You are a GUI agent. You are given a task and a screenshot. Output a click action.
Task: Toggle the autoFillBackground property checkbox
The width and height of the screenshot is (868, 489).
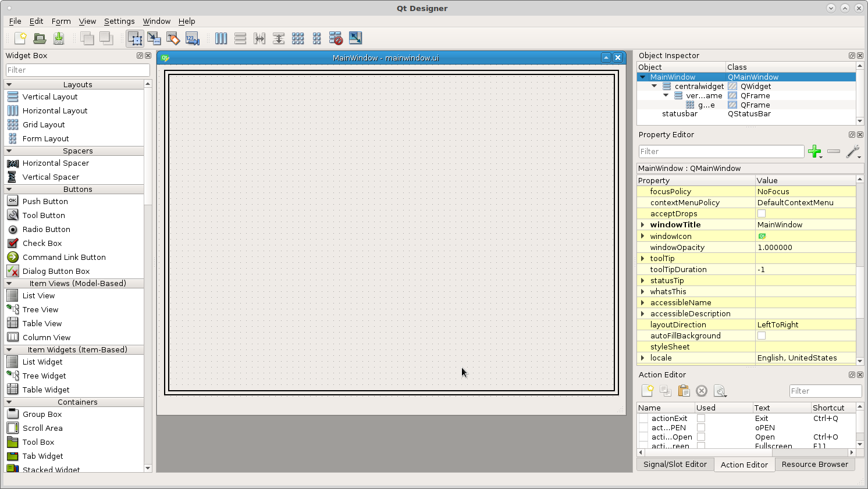click(762, 335)
